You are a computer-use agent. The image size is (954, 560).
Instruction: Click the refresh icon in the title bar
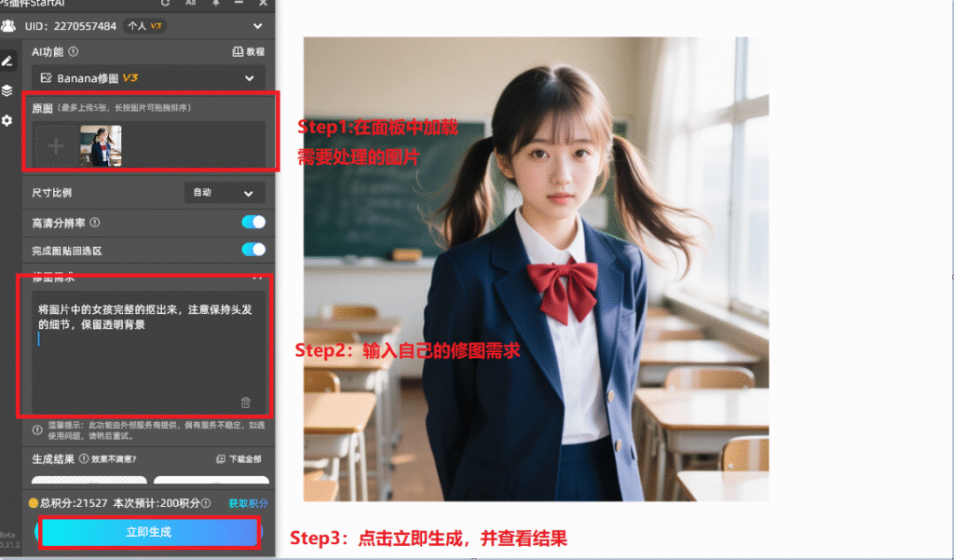165,5
